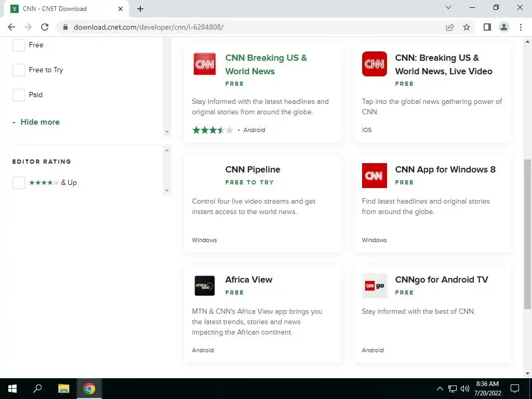Screen dimensions: 532x399
Task: Check the four stars & Up rating checkbox
Action: coord(19,183)
